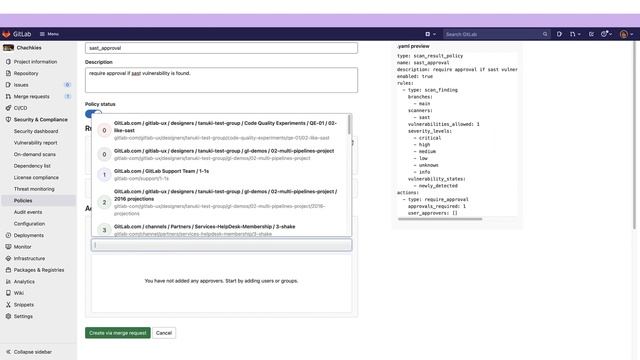This screenshot has height=360, width=640.
Task: Click the Issues sidebar icon
Action: click(x=8, y=85)
